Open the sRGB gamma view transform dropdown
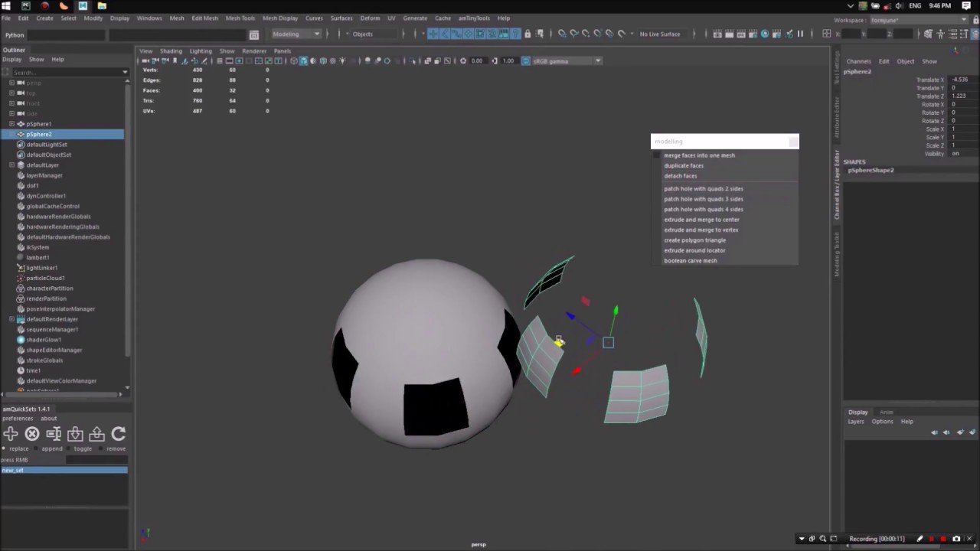The height and width of the screenshot is (551, 980). (x=567, y=61)
